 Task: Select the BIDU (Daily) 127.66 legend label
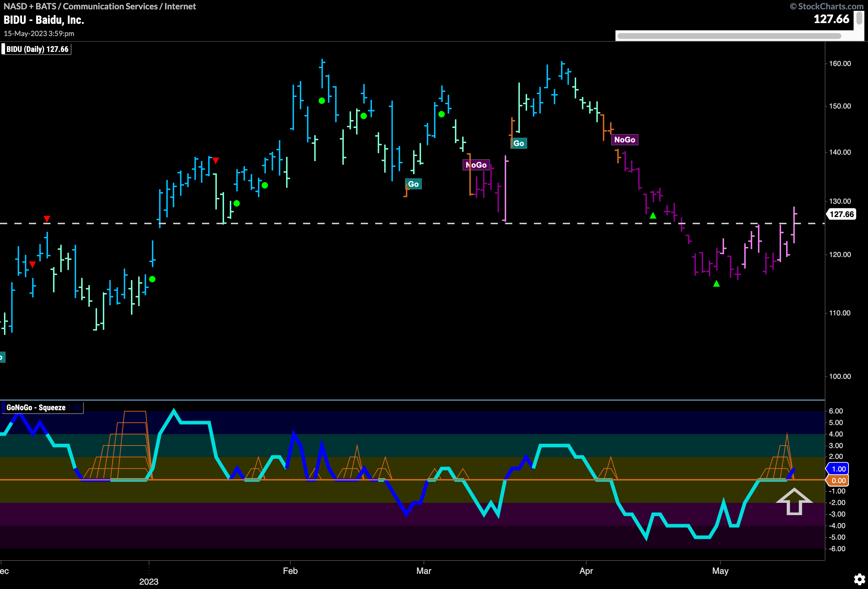[37, 49]
